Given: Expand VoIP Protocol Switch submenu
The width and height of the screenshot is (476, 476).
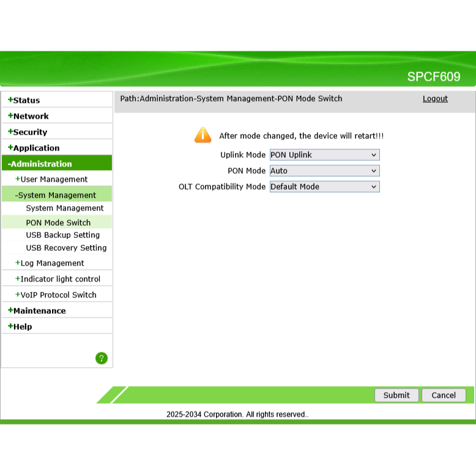Looking at the screenshot, I should coord(58,295).
